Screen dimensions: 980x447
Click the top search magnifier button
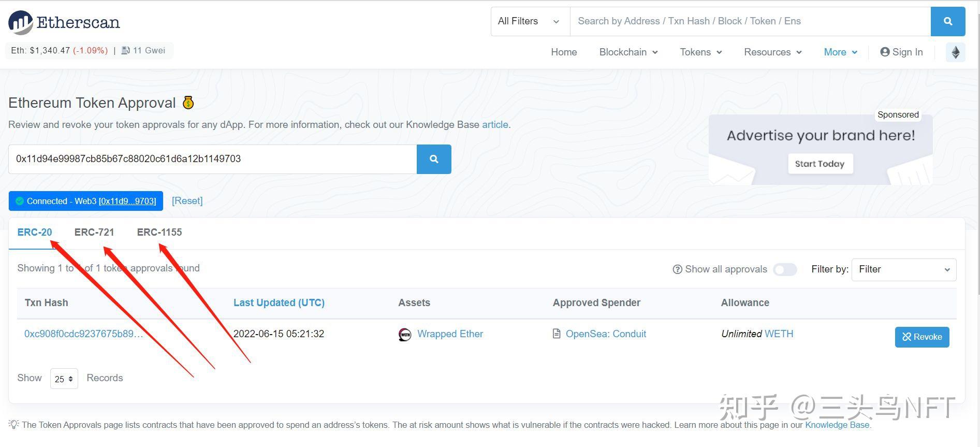coord(948,21)
